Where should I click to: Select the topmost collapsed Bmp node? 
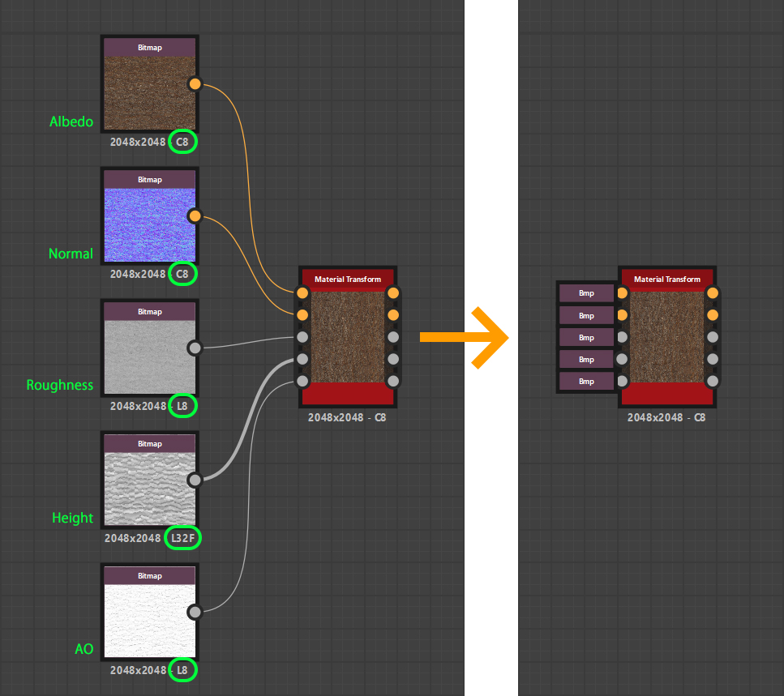coord(586,293)
